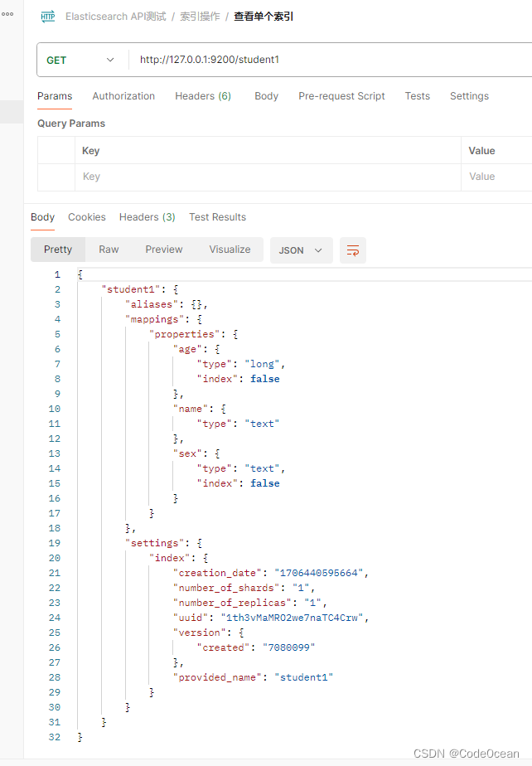Click the "version" key on line 25

(200, 633)
